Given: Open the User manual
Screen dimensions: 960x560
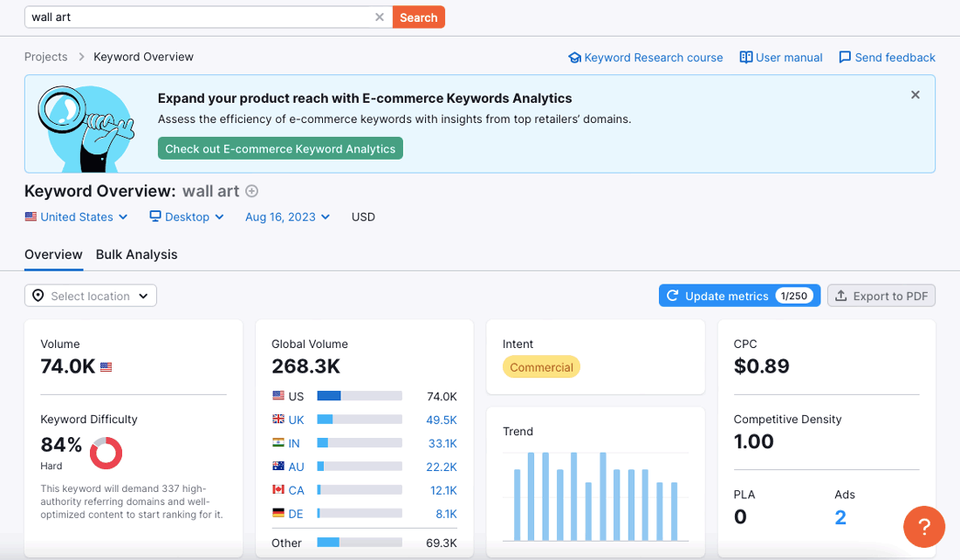Looking at the screenshot, I should pyautogui.click(x=780, y=57).
